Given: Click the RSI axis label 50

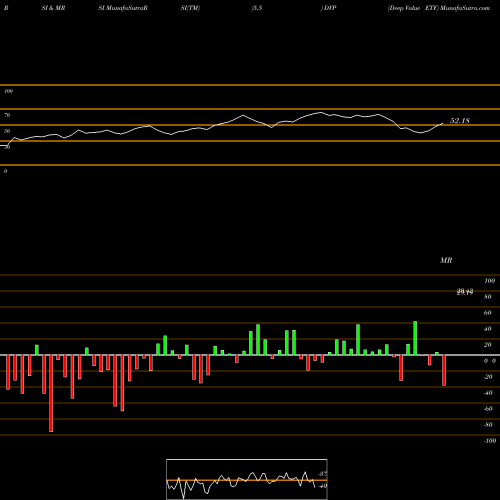Looking at the screenshot, I should point(7,131).
